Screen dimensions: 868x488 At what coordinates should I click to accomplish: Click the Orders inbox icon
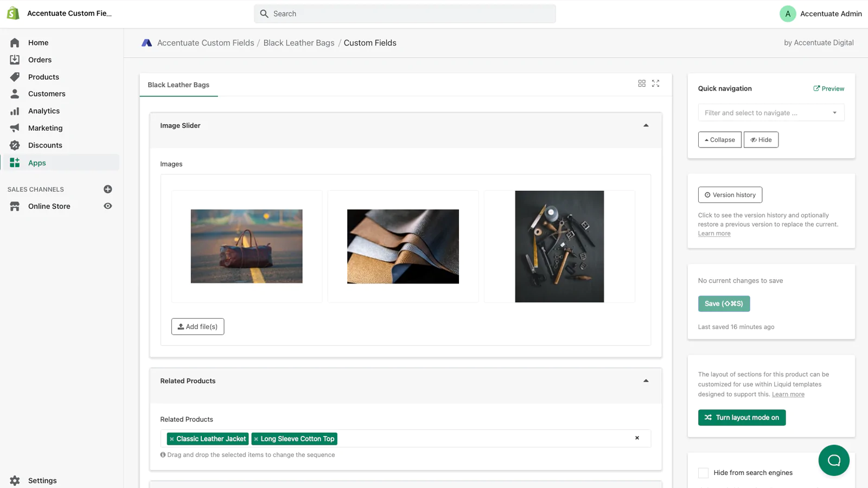coord(15,60)
